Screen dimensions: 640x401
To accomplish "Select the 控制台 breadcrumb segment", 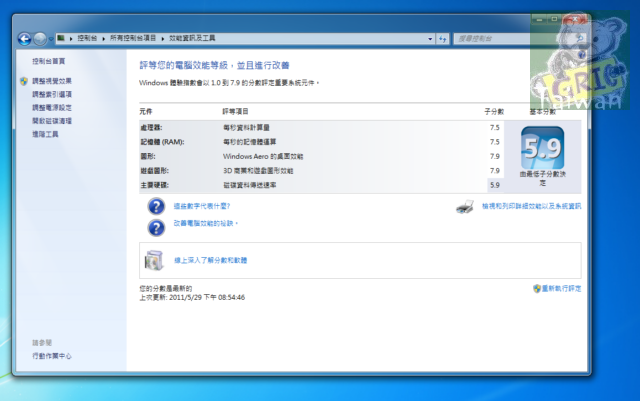I will [x=87, y=38].
